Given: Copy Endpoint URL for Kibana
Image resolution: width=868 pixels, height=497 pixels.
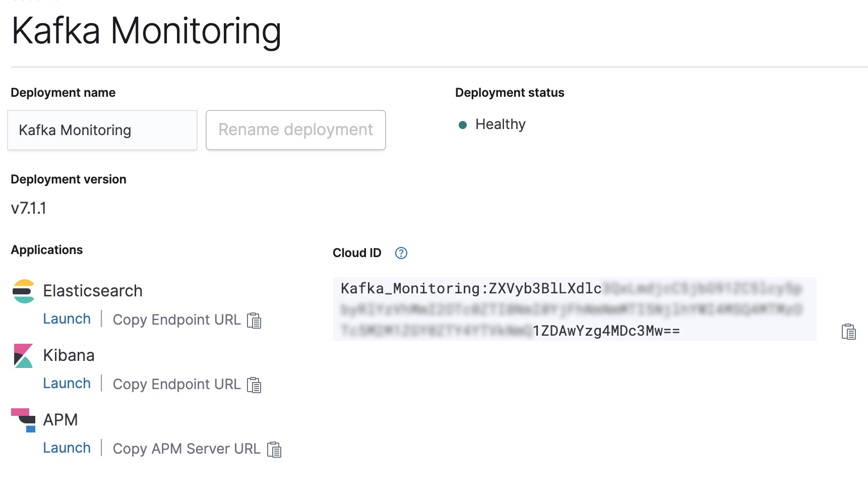Looking at the screenshot, I should 177,385.
